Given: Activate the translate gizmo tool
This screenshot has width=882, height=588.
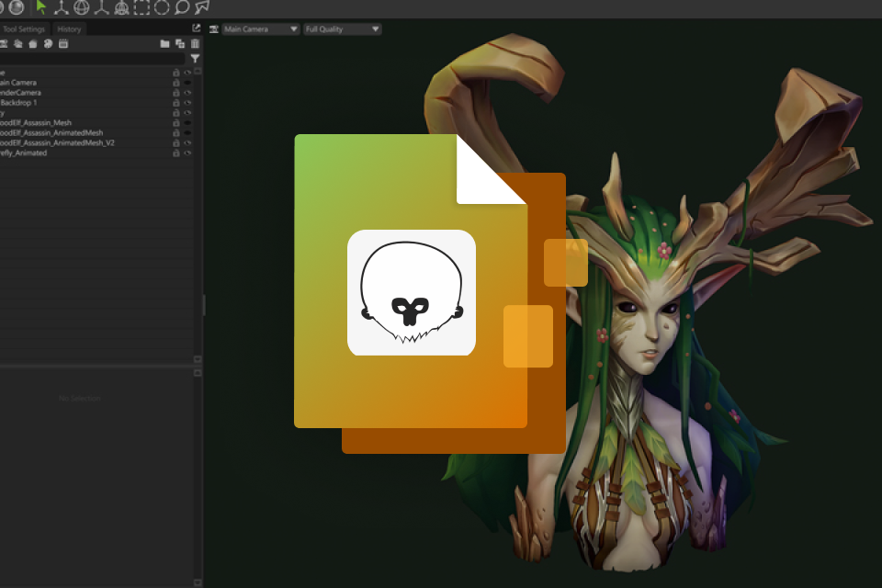Looking at the screenshot, I should (61, 7).
